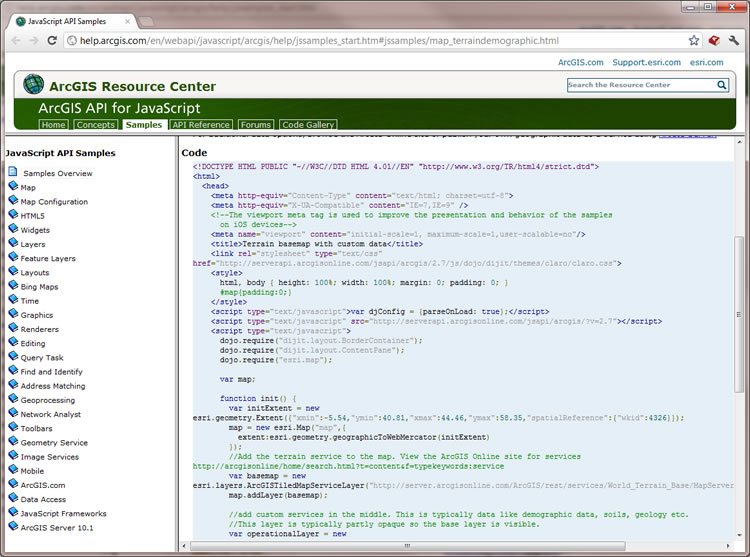The width and height of the screenshot is (750, 557).
Task: Click the book icon beside Graphics
Action: tap(13, 314)
